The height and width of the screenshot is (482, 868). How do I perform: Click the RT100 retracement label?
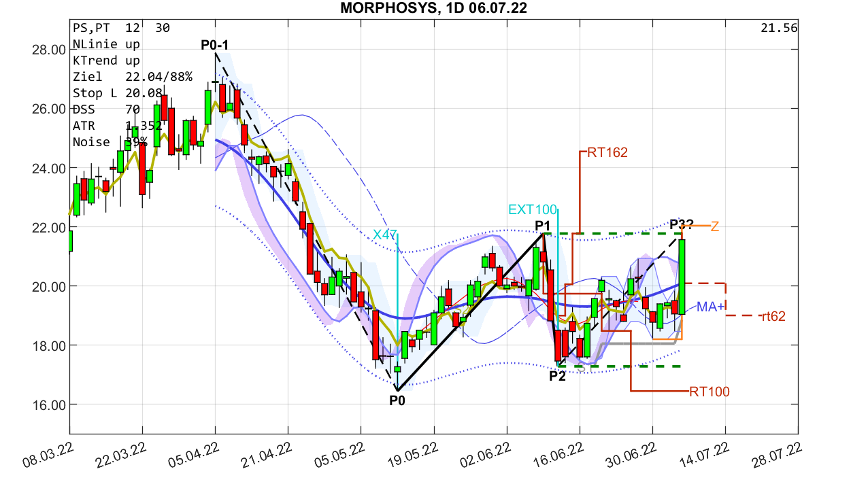pyautogui.click(x=710, y=392)
